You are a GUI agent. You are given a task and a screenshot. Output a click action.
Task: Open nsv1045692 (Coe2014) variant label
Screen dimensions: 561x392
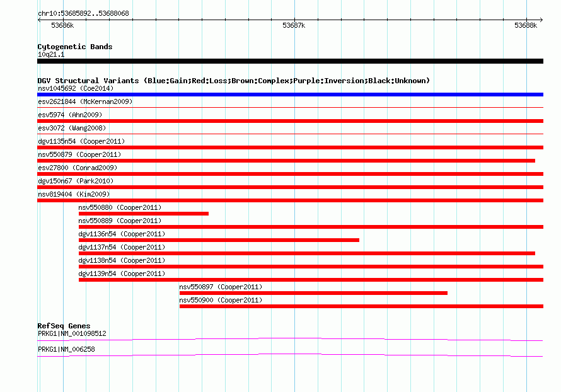click(x=76, y=88)
